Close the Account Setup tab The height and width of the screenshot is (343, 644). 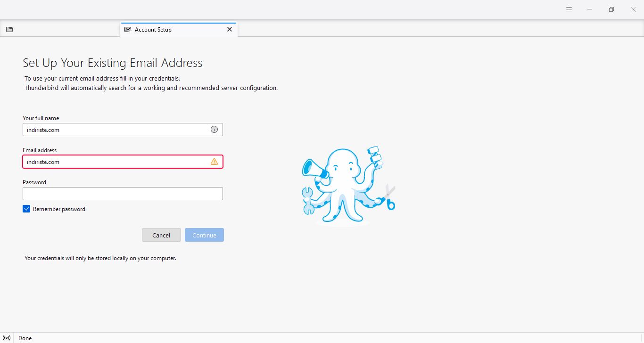[x=230, y=29]
